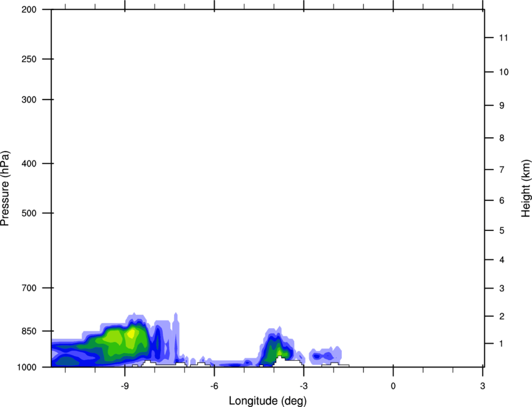Click the -3 longitude tick label
This screenshot has width=532, height=407.
click(x=304, y=386)
